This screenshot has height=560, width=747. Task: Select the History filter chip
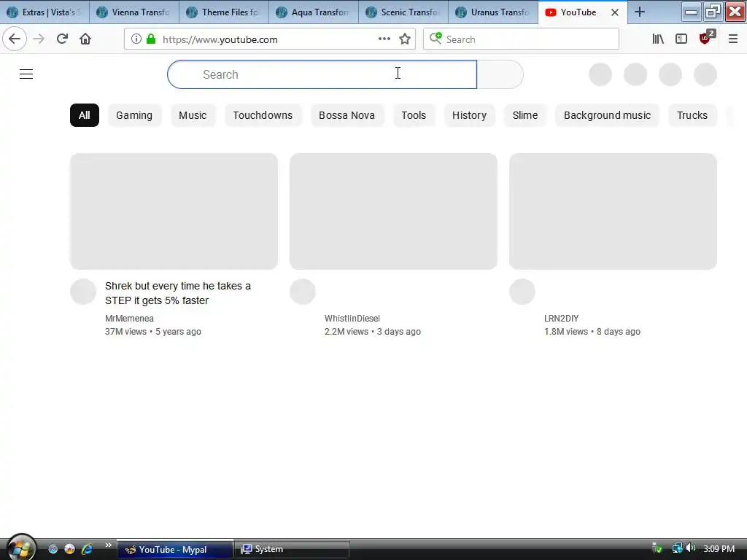469,115
